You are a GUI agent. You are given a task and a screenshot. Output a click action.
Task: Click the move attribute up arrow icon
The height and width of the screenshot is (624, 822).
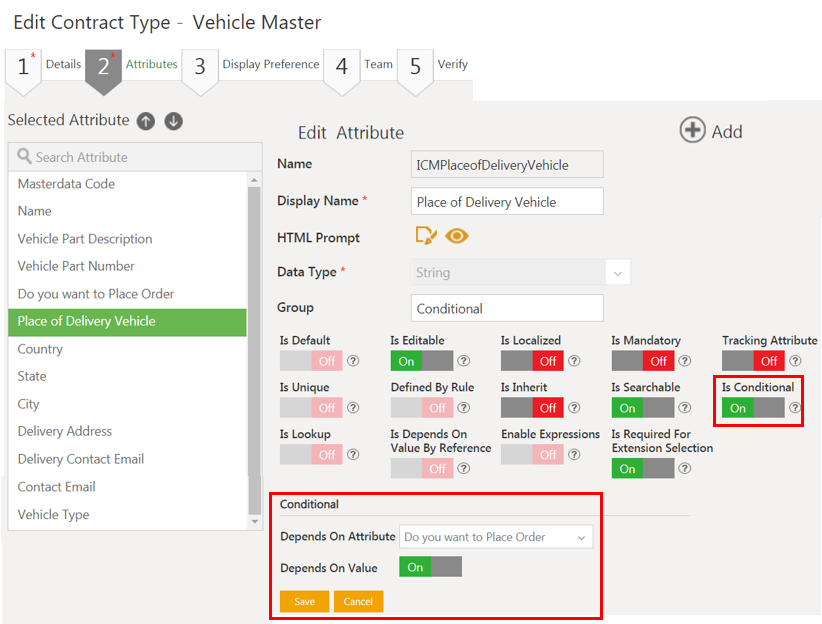coord(146,121)
